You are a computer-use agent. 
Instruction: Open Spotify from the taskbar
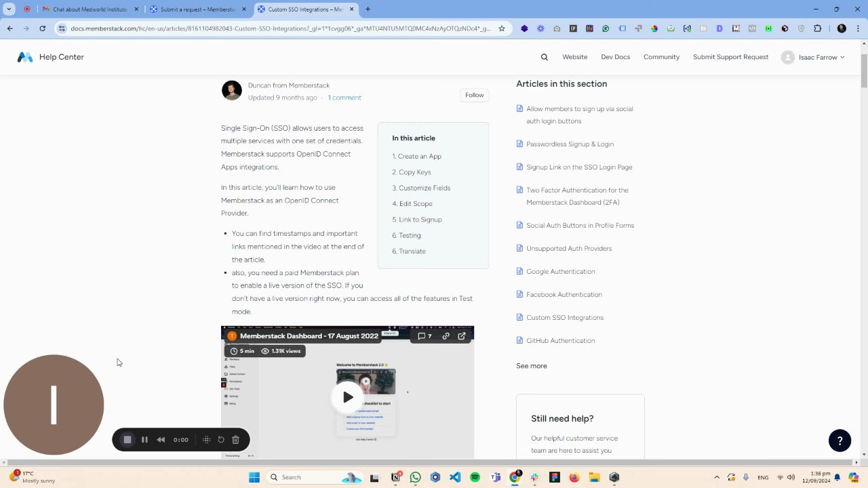point(475,477)
